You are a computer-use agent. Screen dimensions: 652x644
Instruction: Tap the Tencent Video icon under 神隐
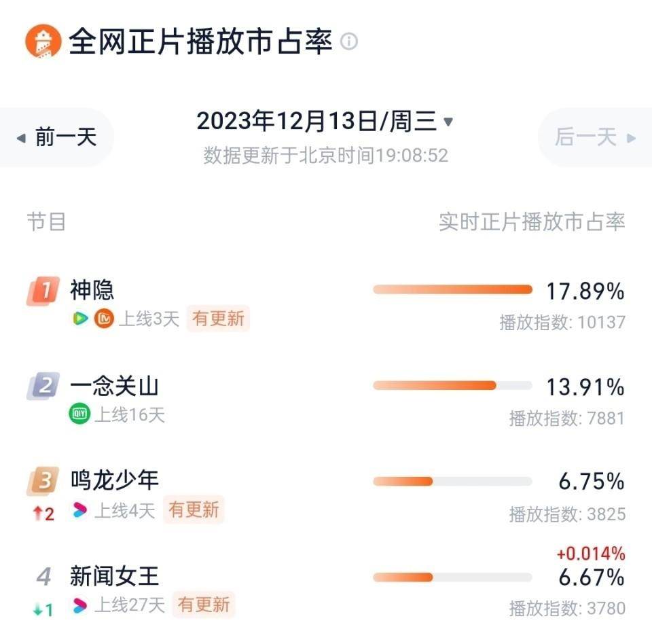pos(80,319)
